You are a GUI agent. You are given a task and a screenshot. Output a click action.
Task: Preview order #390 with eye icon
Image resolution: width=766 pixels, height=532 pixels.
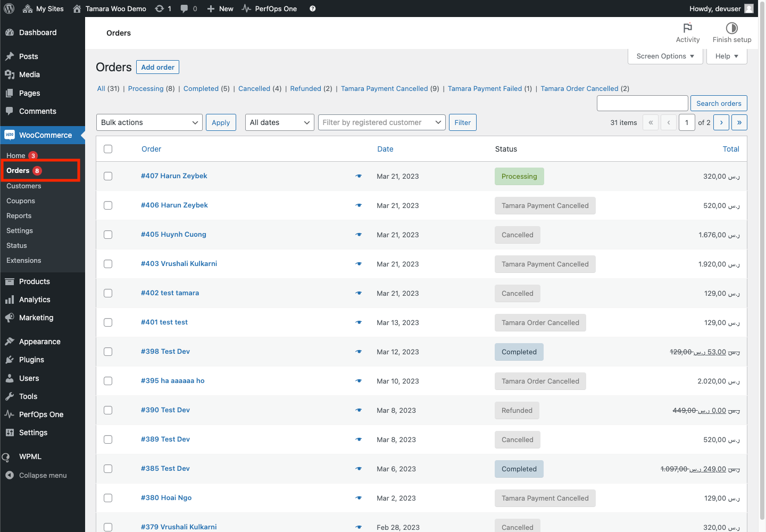[359, 410]
